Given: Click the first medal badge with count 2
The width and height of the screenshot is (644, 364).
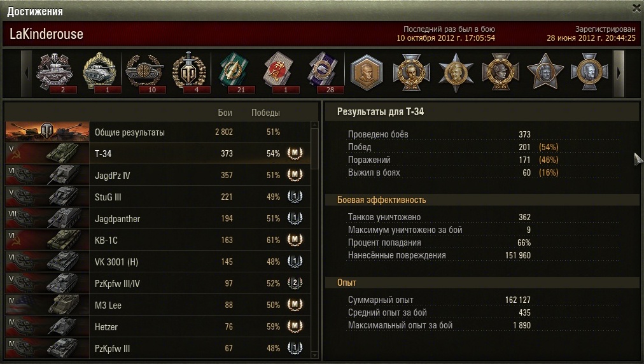Looking at the screenshot, I should tap(55, 72).
